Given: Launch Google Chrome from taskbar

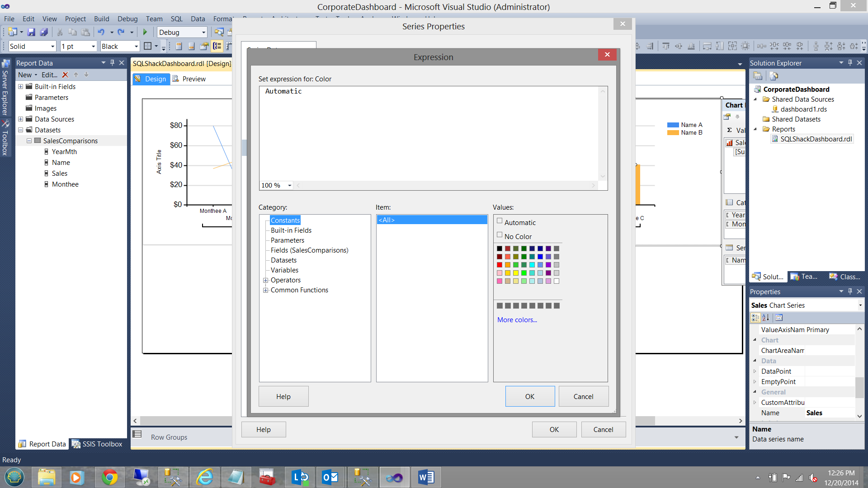Looking at the screenshot, I should coord(109,477).
